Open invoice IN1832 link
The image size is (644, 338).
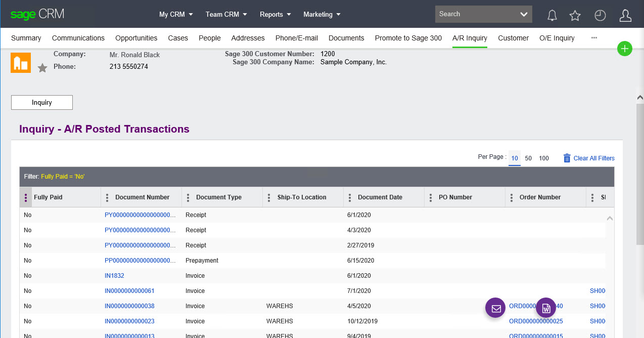[114, 276]
